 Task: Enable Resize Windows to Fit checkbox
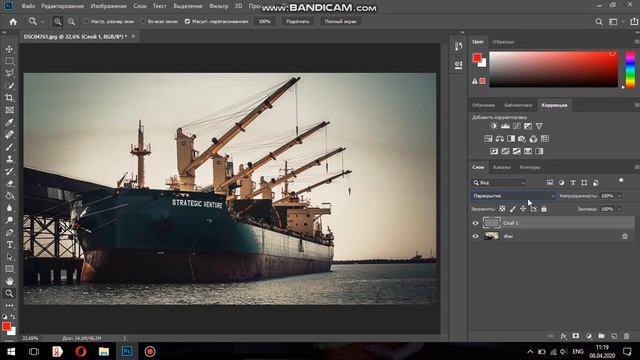pos(86,21)
